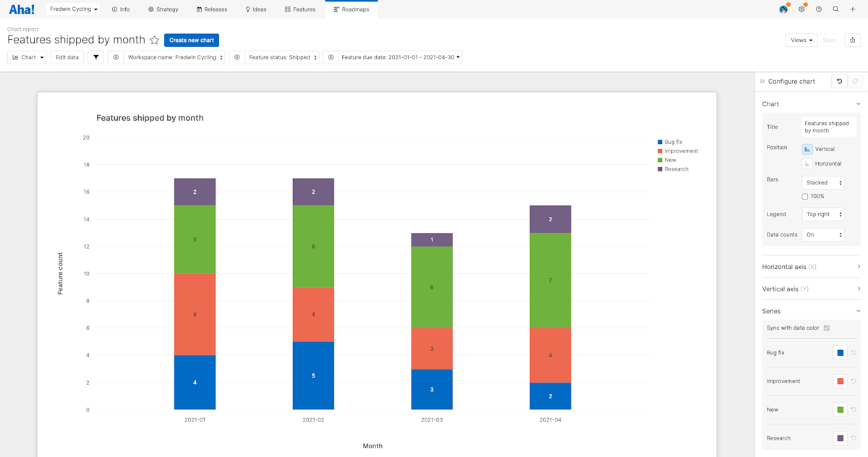Screen dimensions: 868x457
Task: Click the Bug fix blue color swatch
Action: [x=840, y=352]
